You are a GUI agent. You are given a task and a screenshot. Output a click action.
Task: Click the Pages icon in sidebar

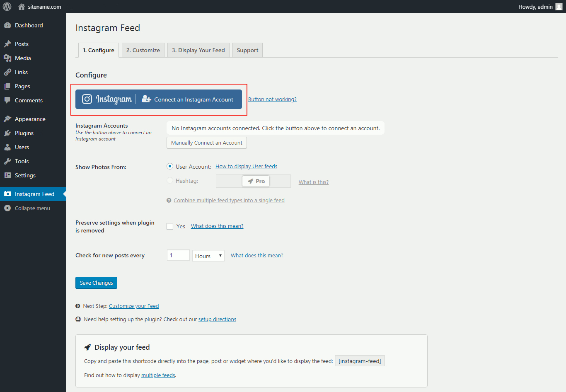click(7, 86)
